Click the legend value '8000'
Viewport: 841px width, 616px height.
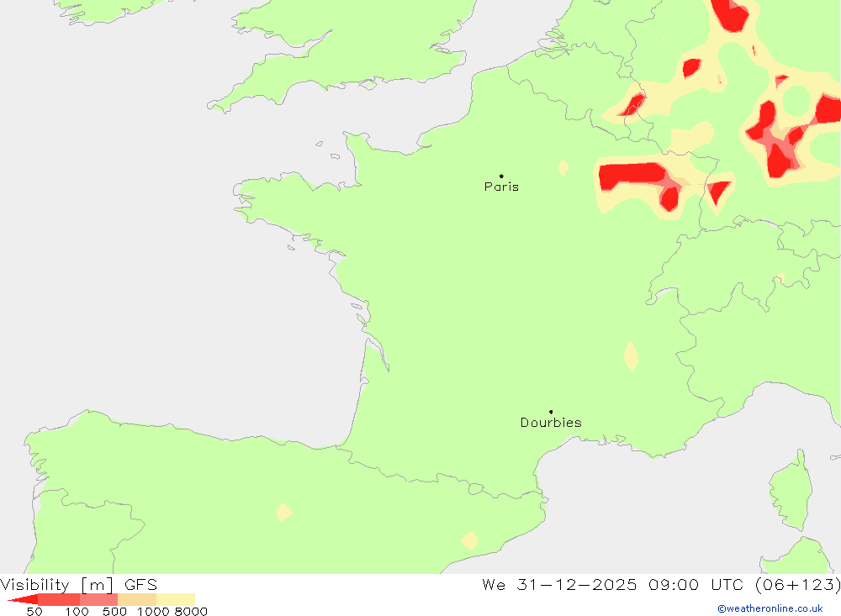click(191, 612)
